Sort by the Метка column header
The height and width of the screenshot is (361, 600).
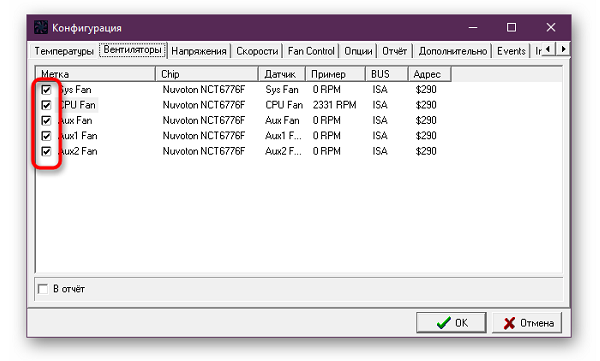(x=96, y=74)
